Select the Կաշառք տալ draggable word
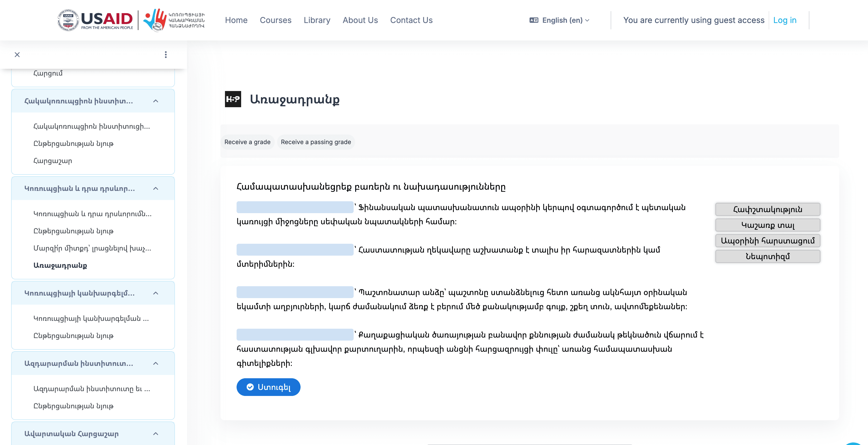Viewport: 868px width, 445px height. click(x=768, y=225)
